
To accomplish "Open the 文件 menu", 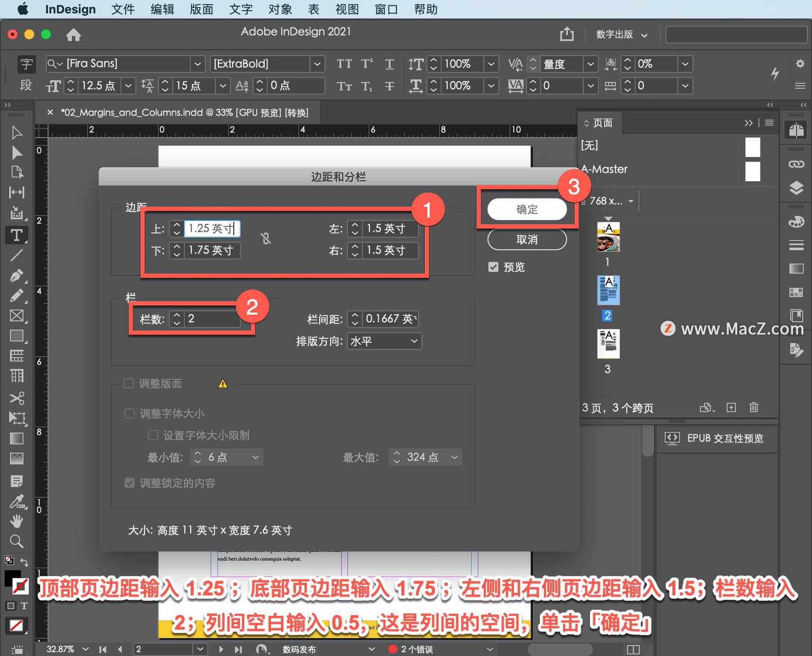I will [123, 9].
